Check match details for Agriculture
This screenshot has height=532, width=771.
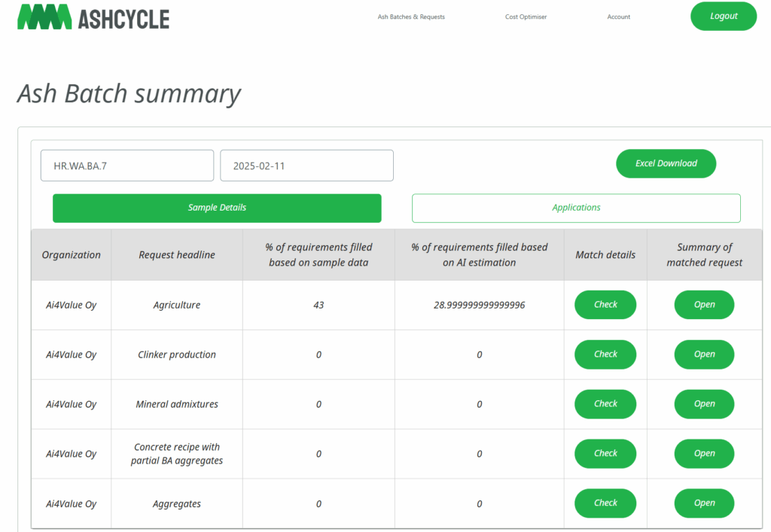pos(605,305)
